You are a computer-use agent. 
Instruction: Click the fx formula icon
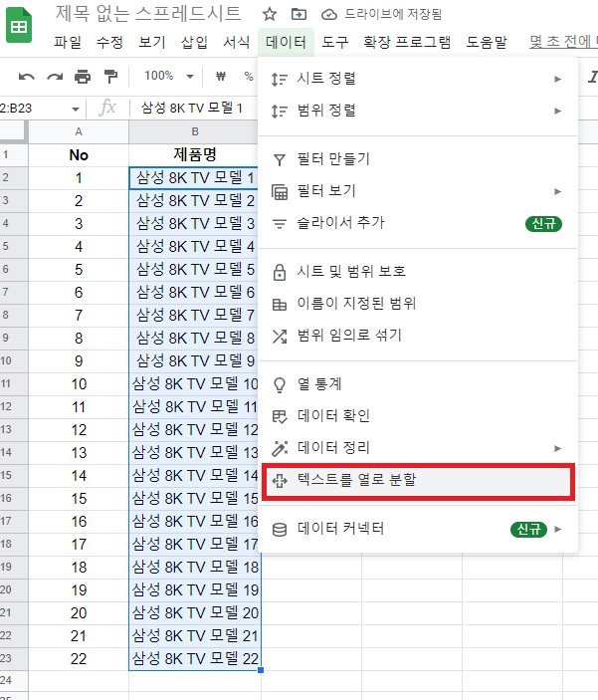(x=107, y=108)
